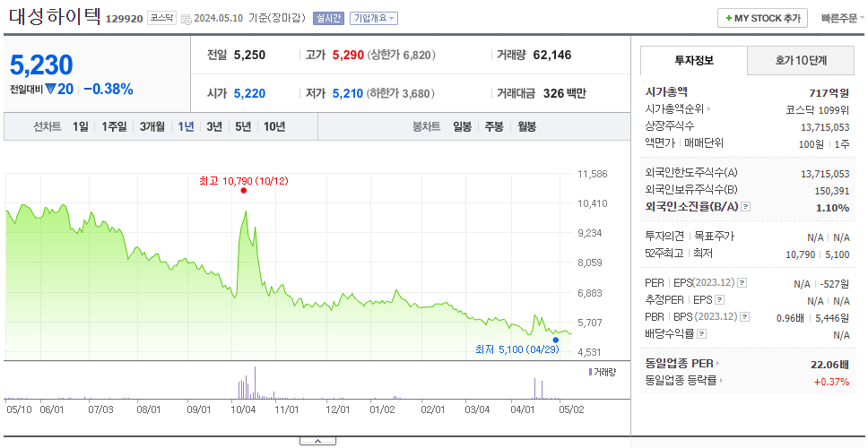Image resolution: width=868 pixels, height=448 pixels.
Task: Toggle the 실시간 real-time button
Action: point(328,18)
